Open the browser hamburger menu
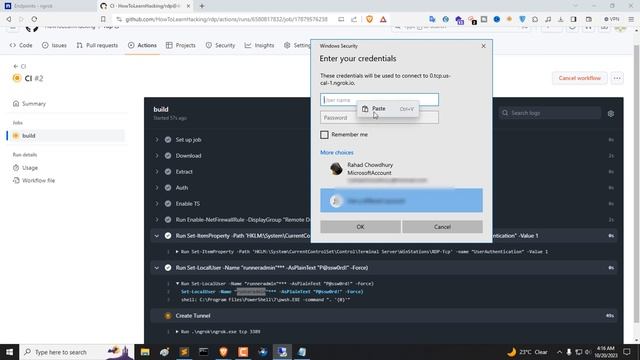This screenshot has height=360, width=640. click(x=631, y=19)
